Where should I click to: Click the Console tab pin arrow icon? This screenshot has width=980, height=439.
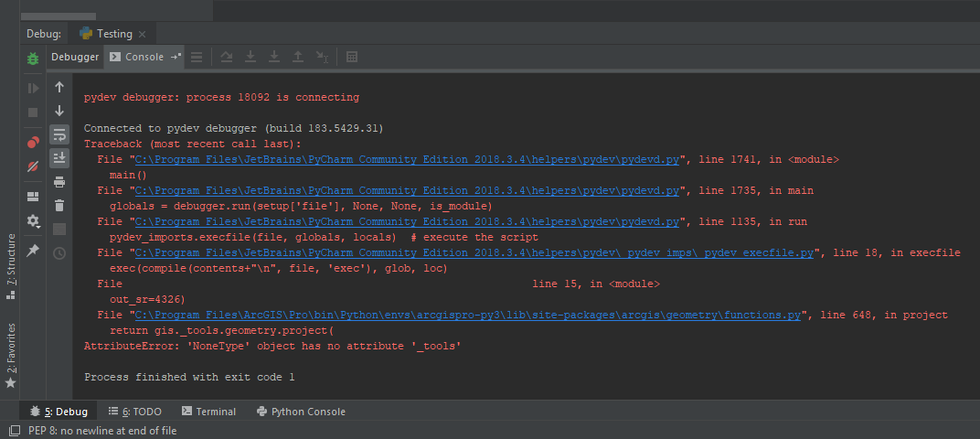tap(176, 57)
